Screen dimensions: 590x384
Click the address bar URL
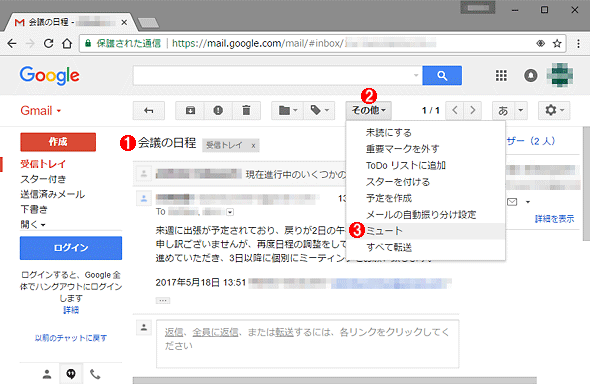click(304, 44)
